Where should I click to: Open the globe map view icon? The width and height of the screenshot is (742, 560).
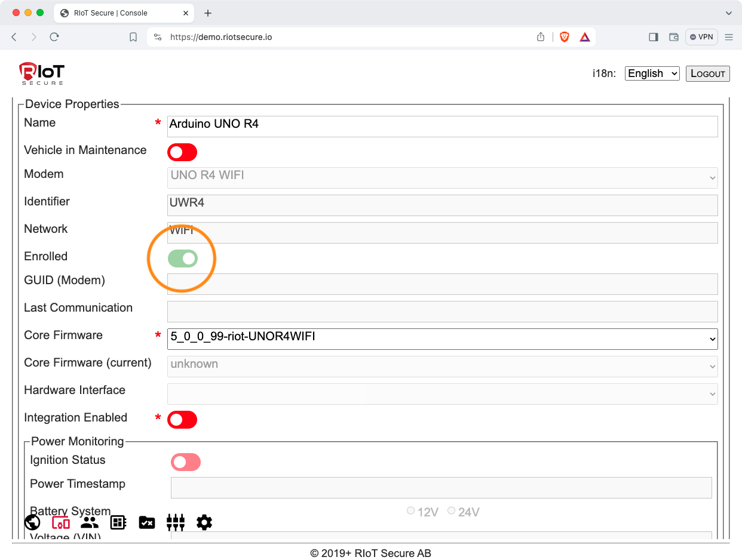click(x=32, y=522)
